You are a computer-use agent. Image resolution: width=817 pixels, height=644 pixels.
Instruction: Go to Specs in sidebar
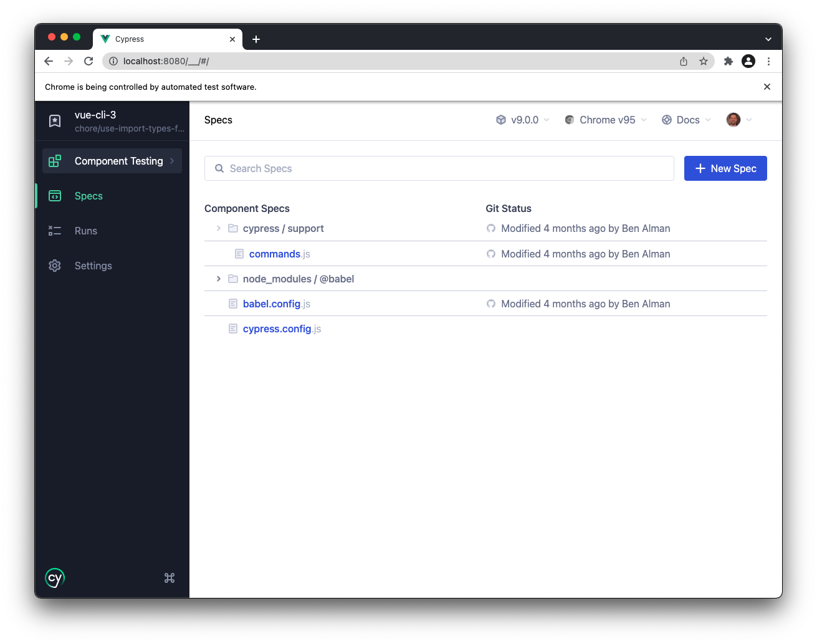pos(112,196)
